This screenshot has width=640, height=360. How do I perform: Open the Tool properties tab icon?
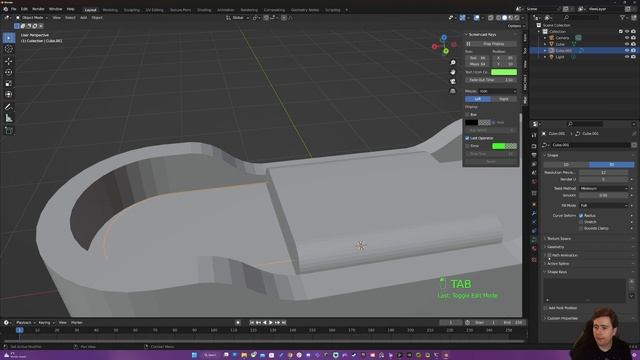coord(534,135)
